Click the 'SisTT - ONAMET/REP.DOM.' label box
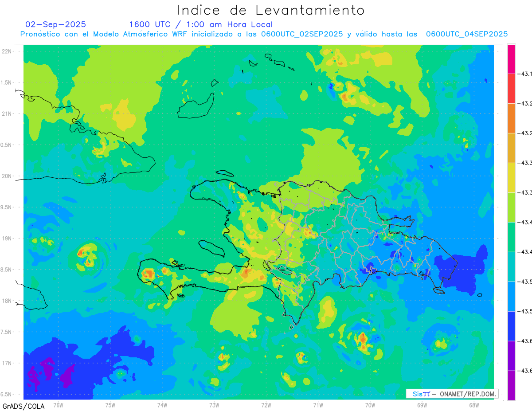 [452, 394]
